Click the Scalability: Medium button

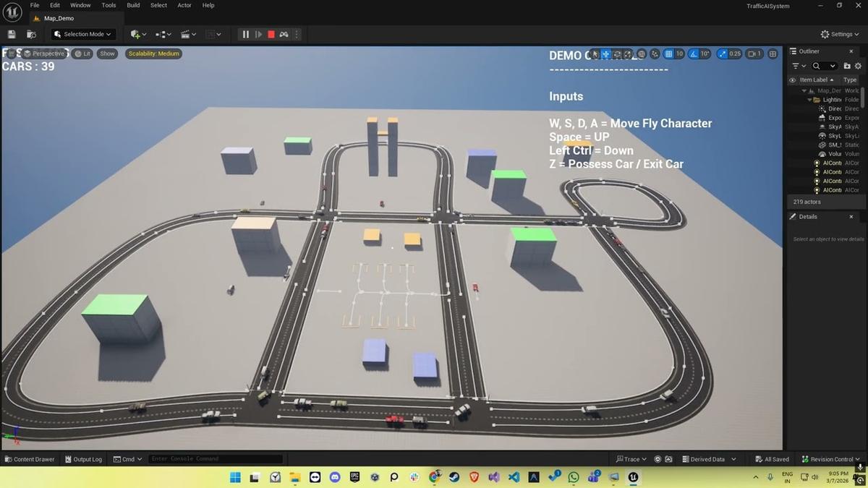[153, 53]
